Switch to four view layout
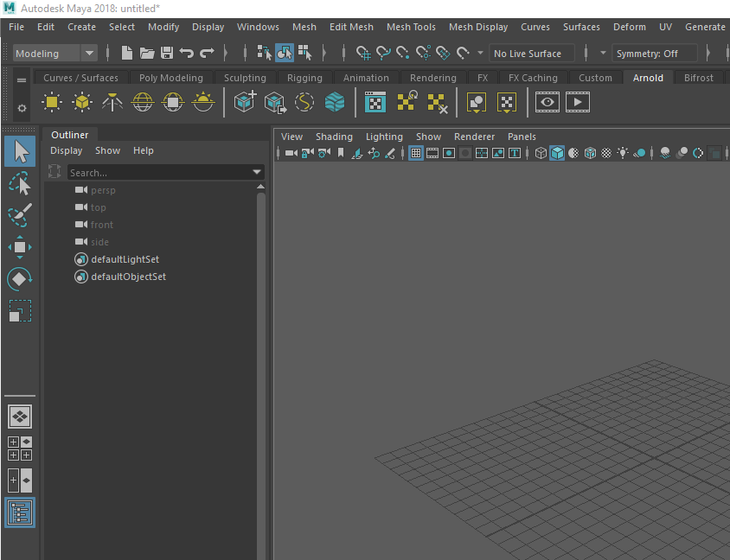730x560 pixels. coord(20,449)
